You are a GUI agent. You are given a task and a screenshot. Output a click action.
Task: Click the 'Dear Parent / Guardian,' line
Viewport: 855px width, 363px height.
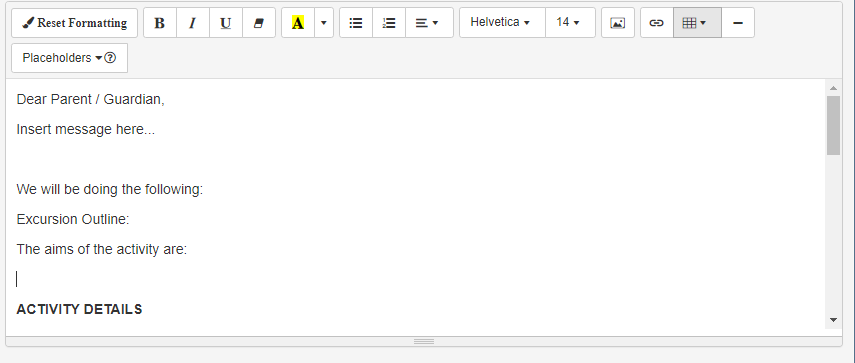[91, 99]
